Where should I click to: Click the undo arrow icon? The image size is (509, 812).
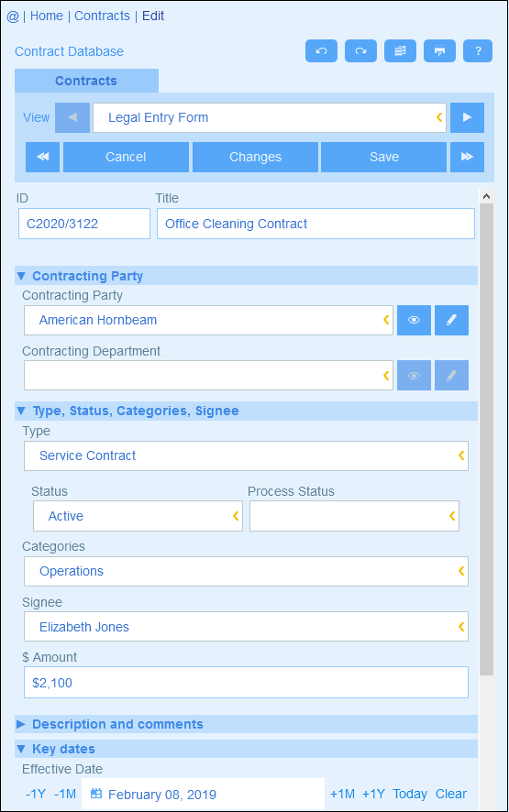(x=321, y=50)
